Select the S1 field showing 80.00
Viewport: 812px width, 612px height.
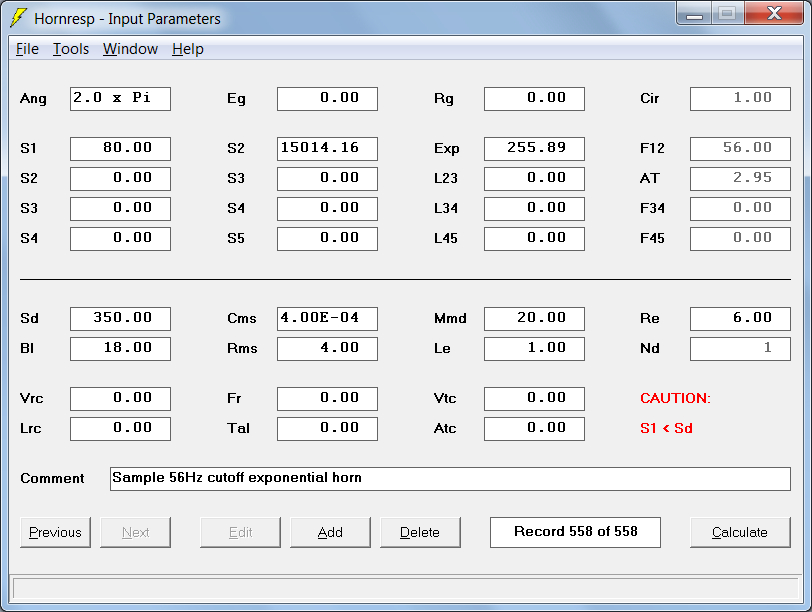click(120, 149)
